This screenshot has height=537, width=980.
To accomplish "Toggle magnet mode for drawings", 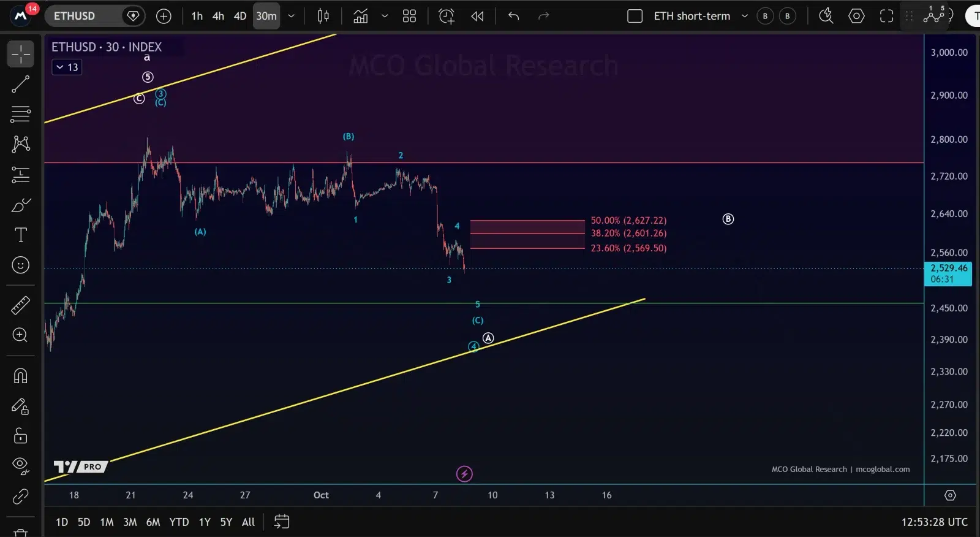I will [x=20, y=375].
